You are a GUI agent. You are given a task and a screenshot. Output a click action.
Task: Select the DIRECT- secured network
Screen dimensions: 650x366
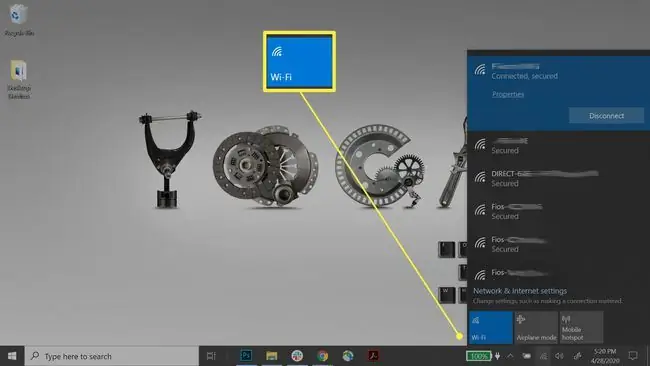pos(558,178)
